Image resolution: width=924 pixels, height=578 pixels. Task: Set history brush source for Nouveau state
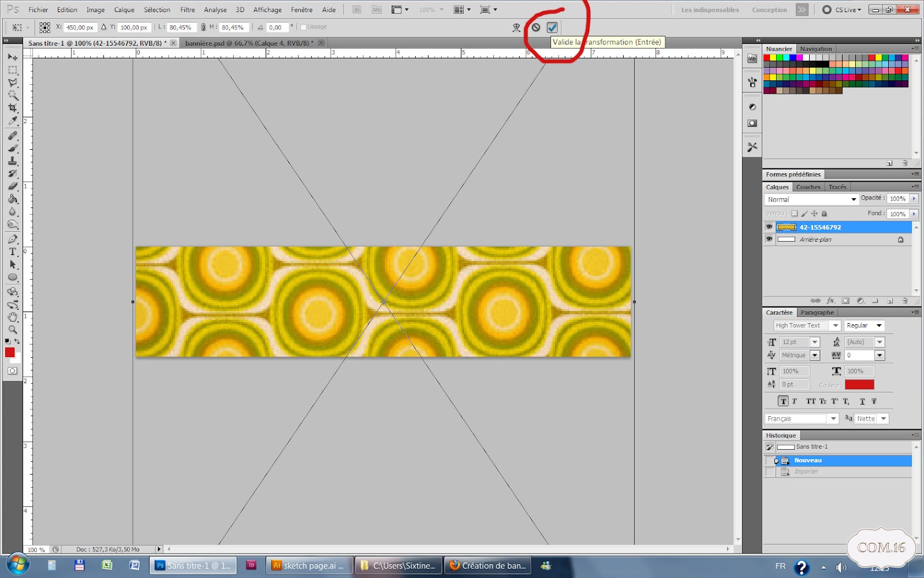769,461
